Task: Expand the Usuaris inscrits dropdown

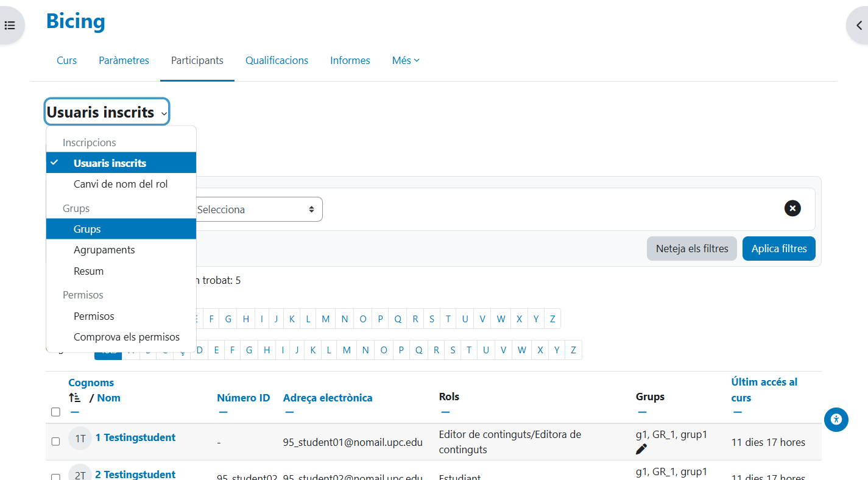Action: coord(107,113)
